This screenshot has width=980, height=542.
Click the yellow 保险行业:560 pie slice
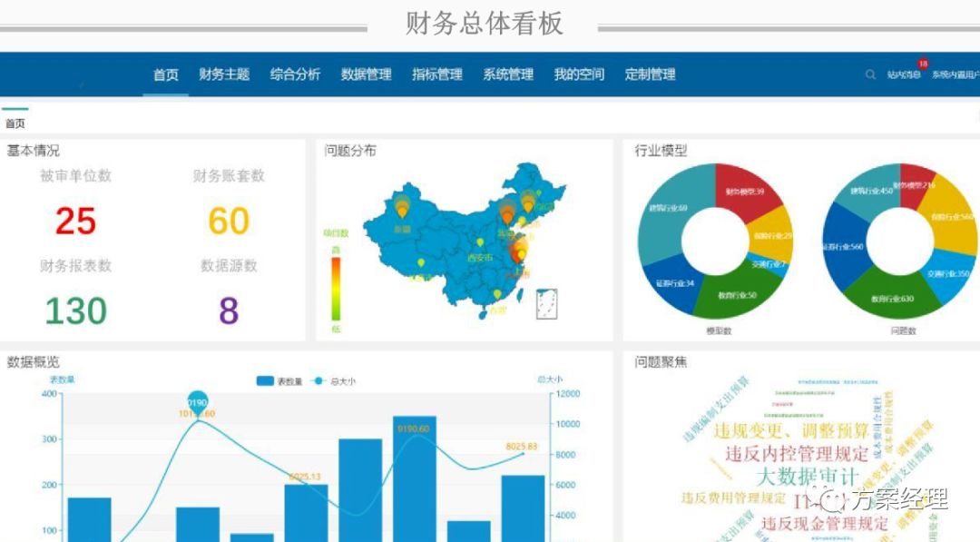pos(952,216)
